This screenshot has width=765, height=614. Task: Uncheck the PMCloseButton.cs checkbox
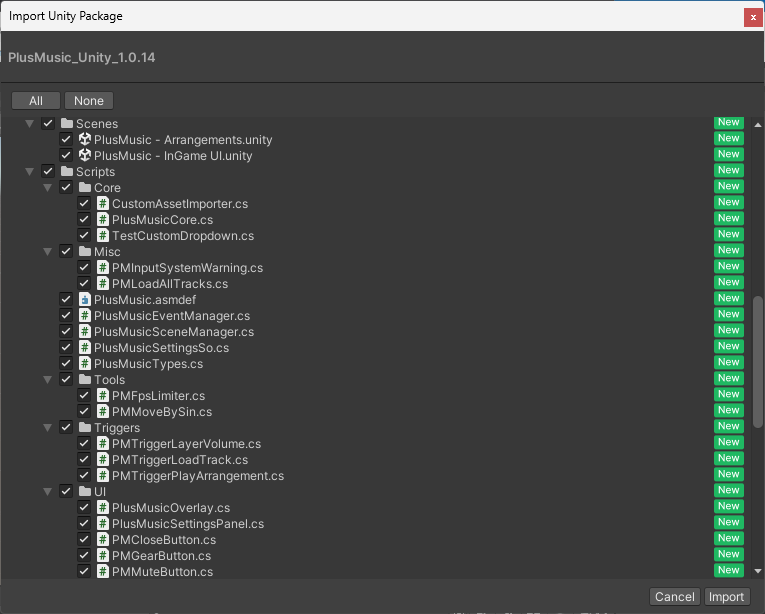84,539
